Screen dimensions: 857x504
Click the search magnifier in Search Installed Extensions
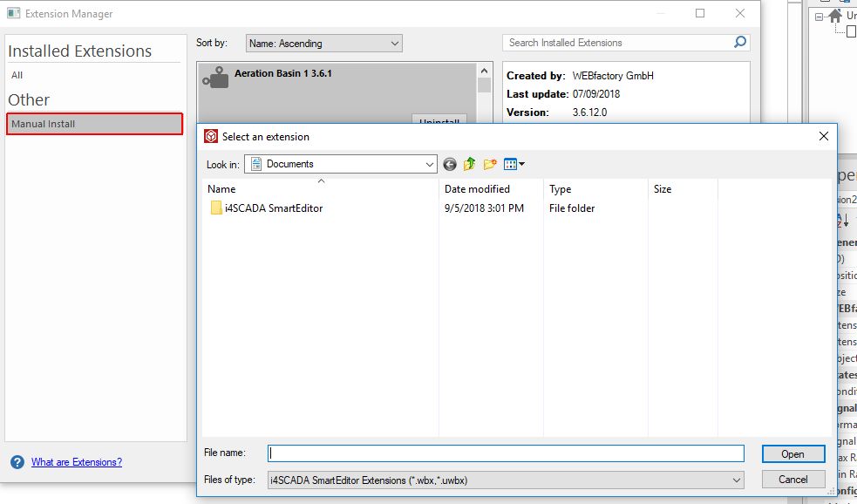coord(739,42)
